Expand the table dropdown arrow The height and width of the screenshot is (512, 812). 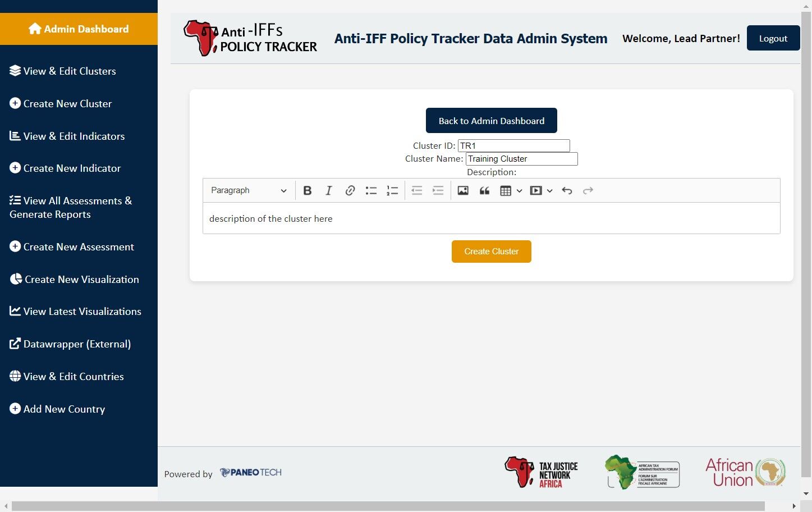520,190
